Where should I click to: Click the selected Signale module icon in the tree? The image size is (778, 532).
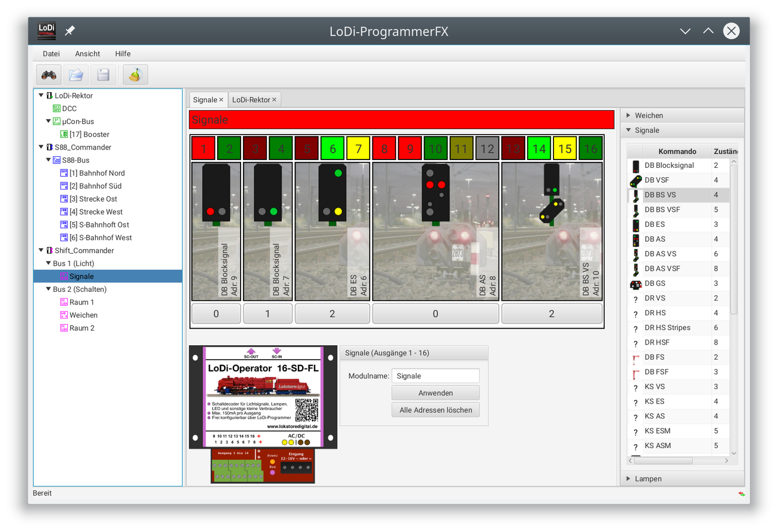point(64,276)
